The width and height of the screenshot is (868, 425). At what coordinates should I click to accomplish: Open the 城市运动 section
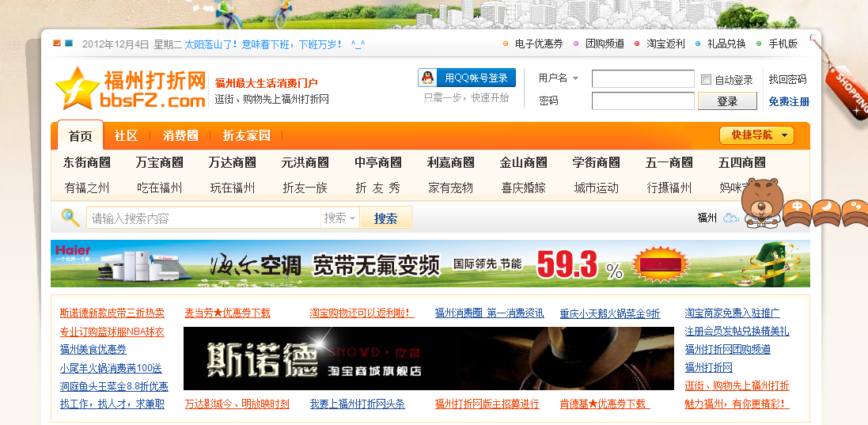(x=596, y=188)
